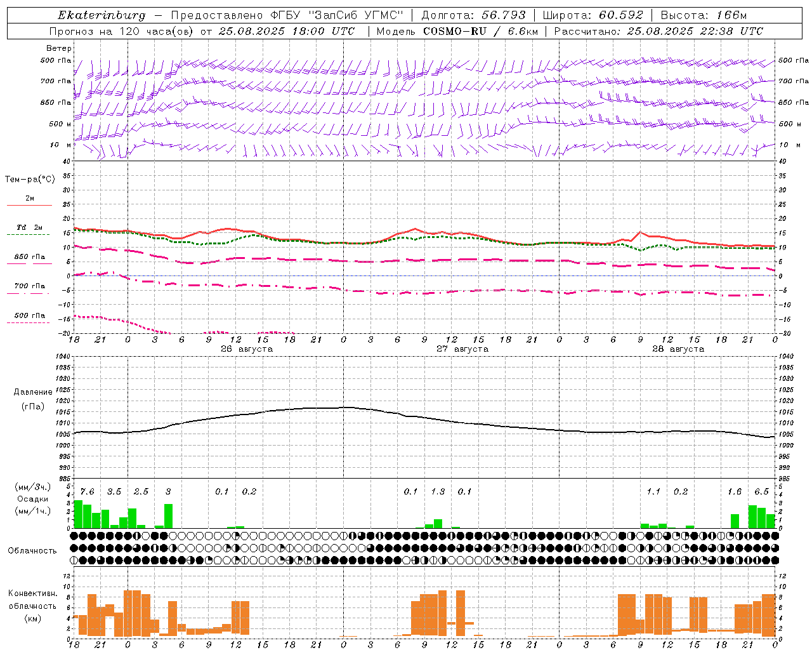The image size is (812, 650).
Task: Click the '(гПа)' pressure unit label
Action: pos(33,406)
